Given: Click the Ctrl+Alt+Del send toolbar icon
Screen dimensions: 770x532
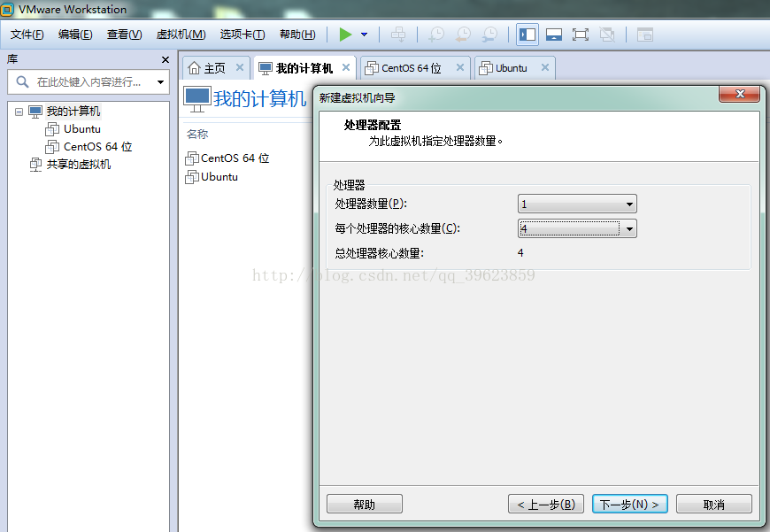Looking at the screenshot, I should [x=398, y=35].
